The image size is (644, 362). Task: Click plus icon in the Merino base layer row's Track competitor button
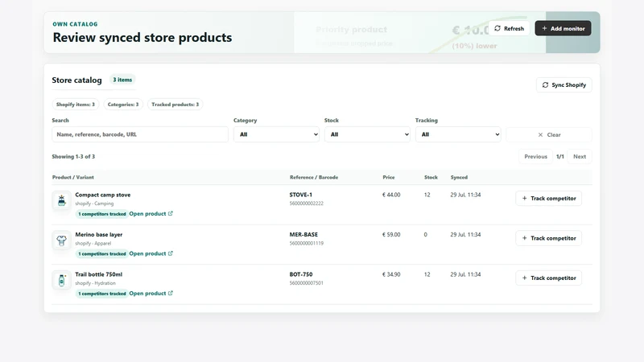[524, 238]
